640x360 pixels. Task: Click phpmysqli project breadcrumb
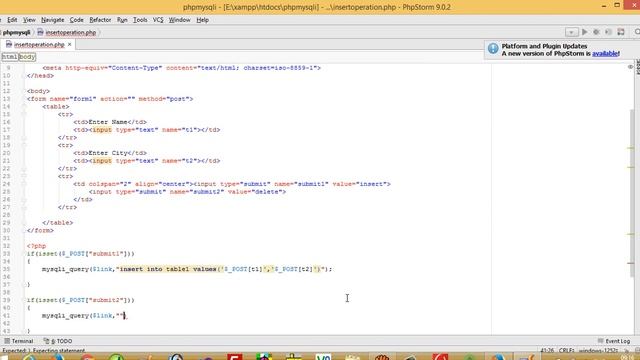(x=16, y=32)
